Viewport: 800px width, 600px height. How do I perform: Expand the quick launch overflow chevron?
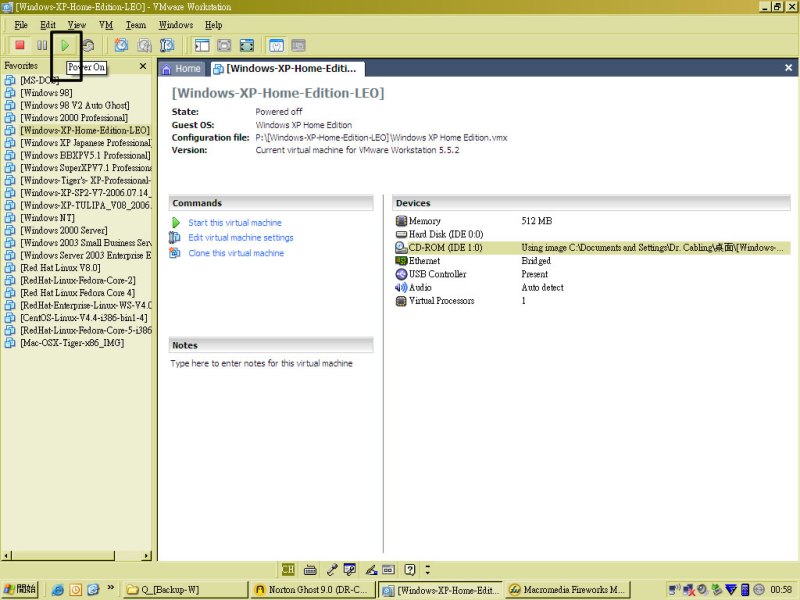tap(111, 588)
